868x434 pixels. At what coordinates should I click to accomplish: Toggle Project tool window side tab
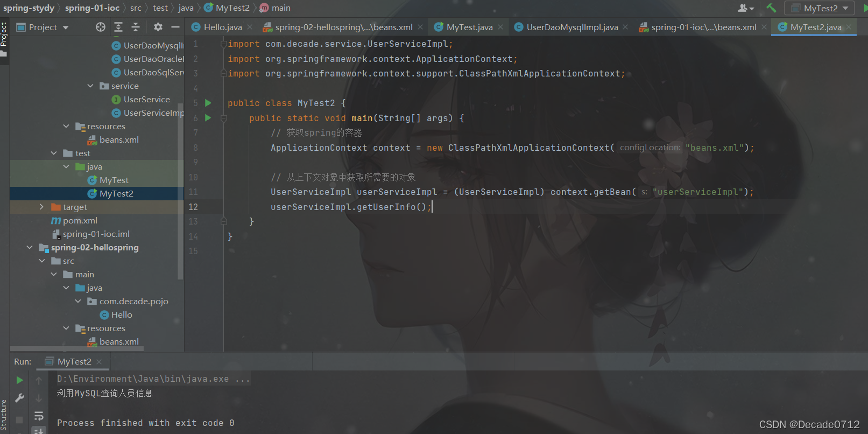(x=4, y=40)
